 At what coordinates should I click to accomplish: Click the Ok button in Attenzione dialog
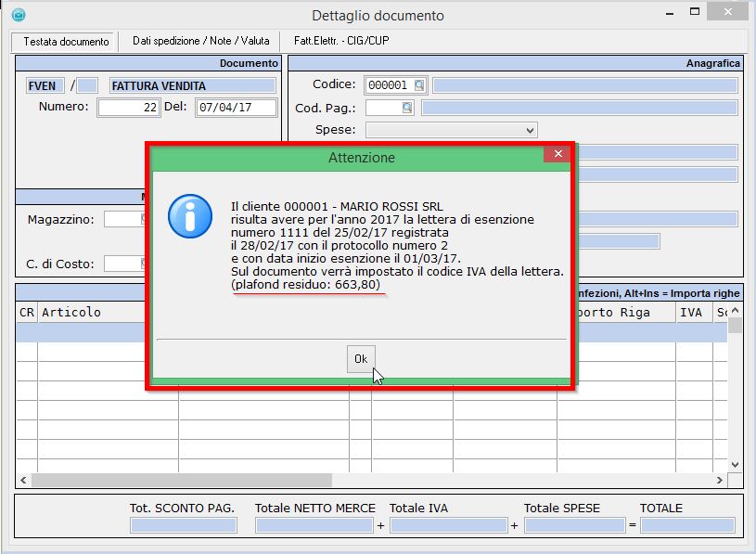[361, 359]
